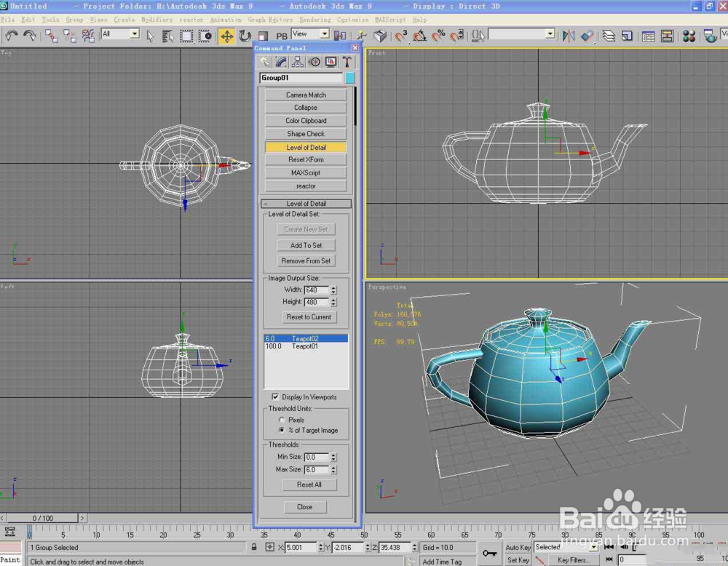
Task: Open the View reference coordinate dropdown
Action: [x=325, y=34]
